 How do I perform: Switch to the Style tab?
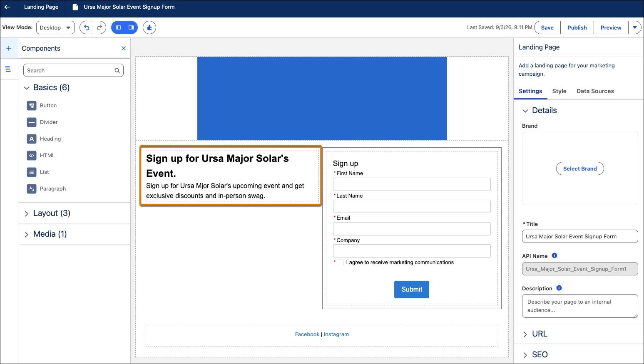pyautogui.click(x=559, y=91)
